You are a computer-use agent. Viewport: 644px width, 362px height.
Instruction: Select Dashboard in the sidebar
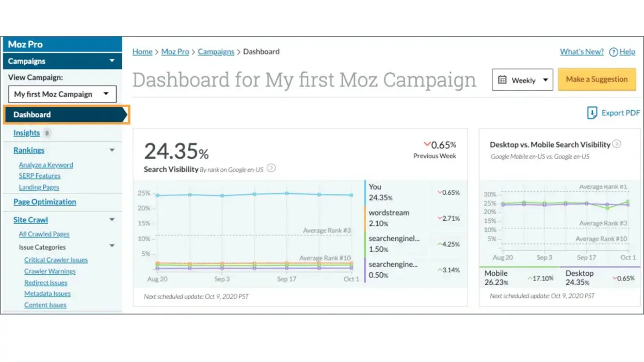coord(31,114)
